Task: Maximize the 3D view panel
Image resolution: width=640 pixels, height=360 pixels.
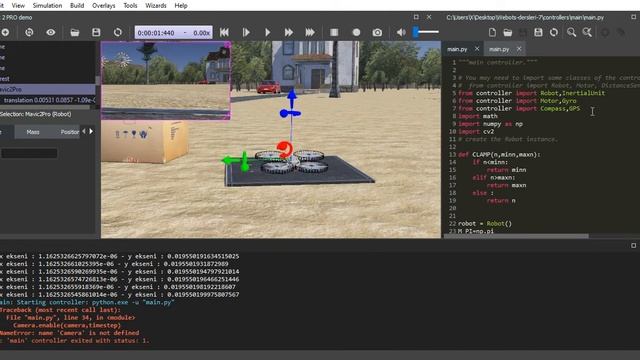Action: pos(416,17)
